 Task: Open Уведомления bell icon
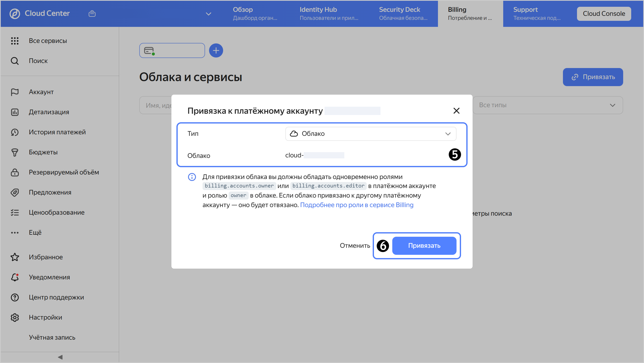(x=15, y=277)
